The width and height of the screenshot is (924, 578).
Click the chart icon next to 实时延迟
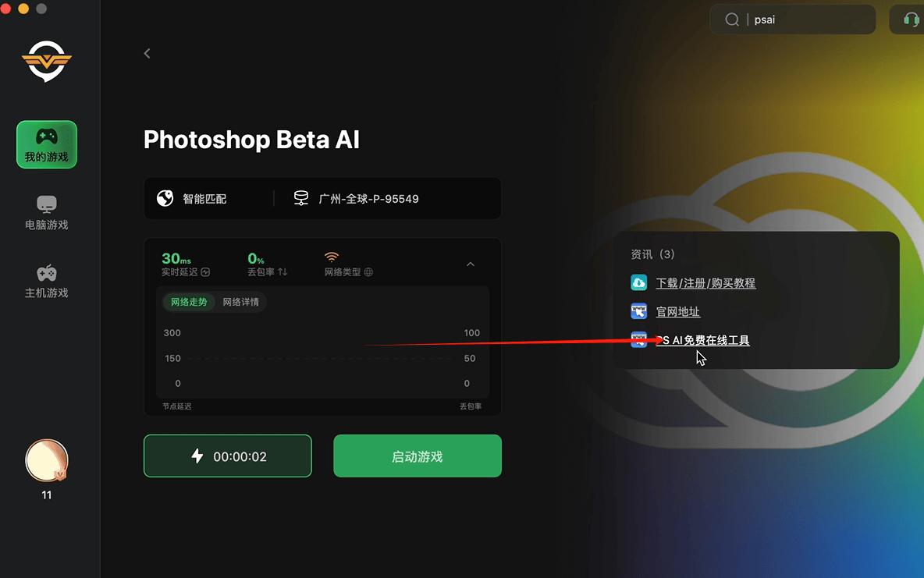point(204,273)
